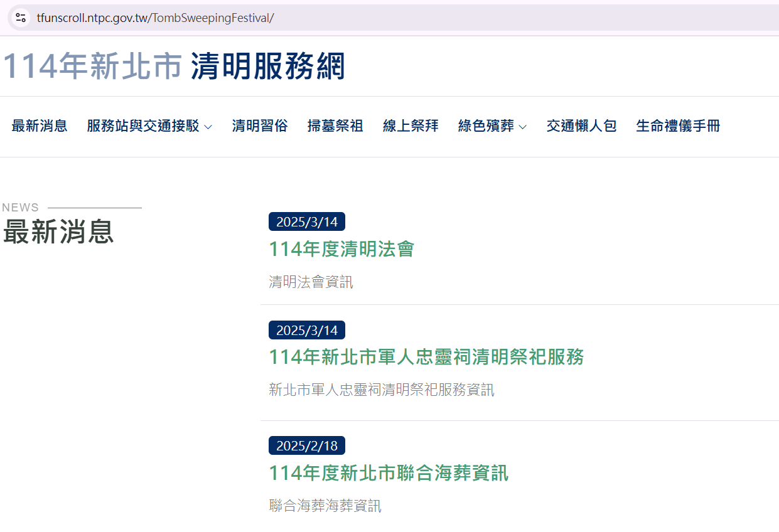Open the 最新消息 menu item
The width and height of the screenshot is (779, 532).
click(x=40, y=126)
